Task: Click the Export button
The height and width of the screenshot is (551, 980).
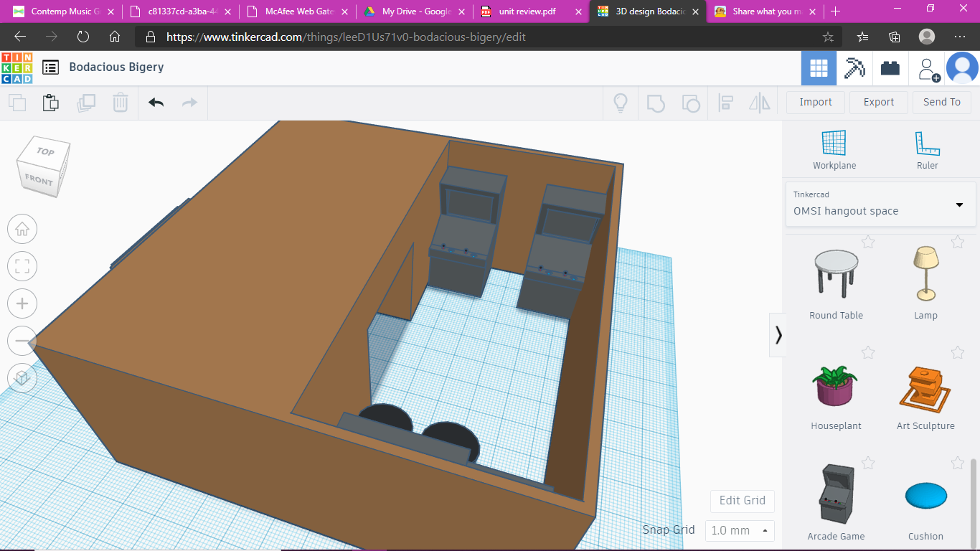Action: point(879,102)
